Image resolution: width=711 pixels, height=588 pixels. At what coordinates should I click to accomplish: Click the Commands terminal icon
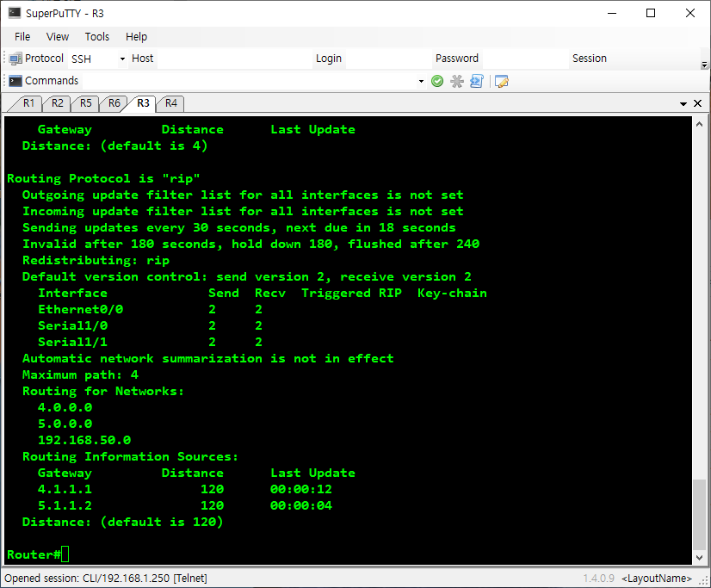tap(15, 81)
